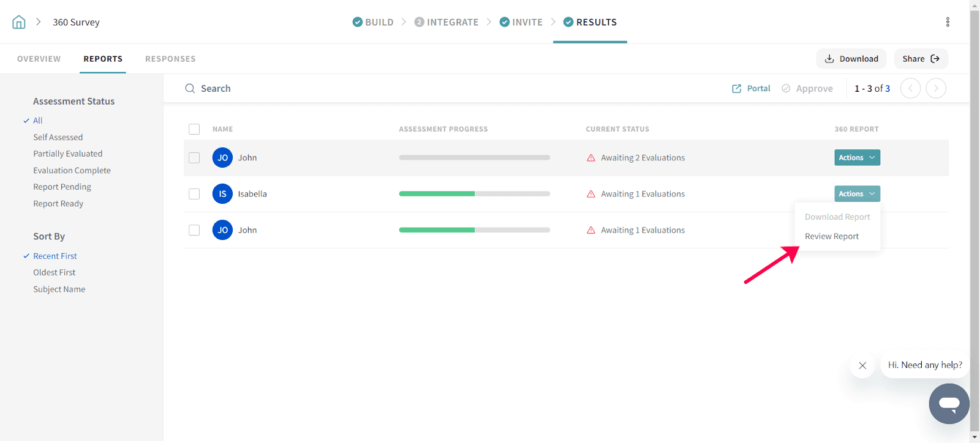Click Isabella's assessment progress bar
The image size is (980, 443).
[x=474, y=194]
